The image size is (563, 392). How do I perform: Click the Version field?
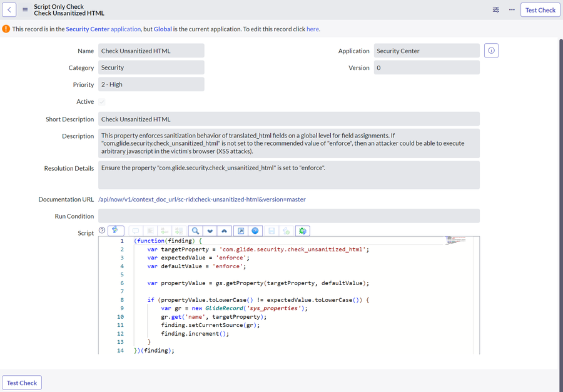click(427, 68)
